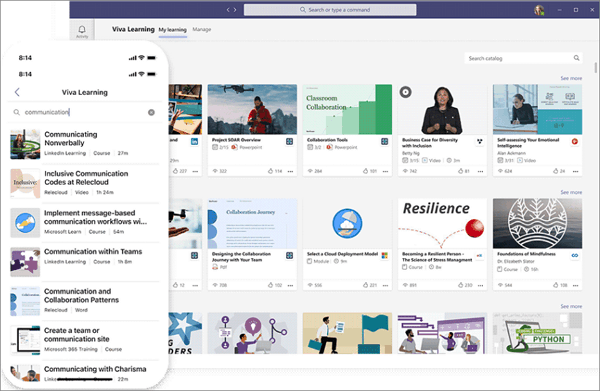The height and width of the screenshot is (391, 600).
Task: Click the Search or type a command box
Action: pyautogui.click(x=330, y=10)
